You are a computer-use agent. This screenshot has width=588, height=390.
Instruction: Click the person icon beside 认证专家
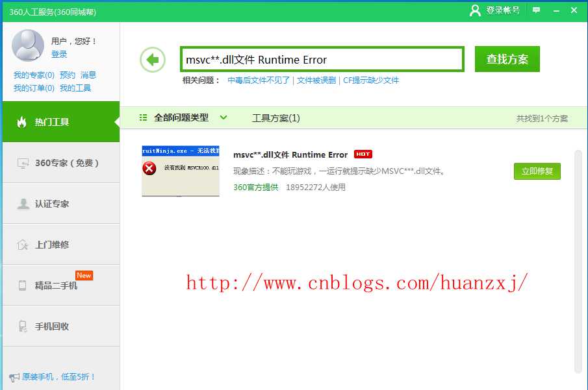(x=23, y=204)
